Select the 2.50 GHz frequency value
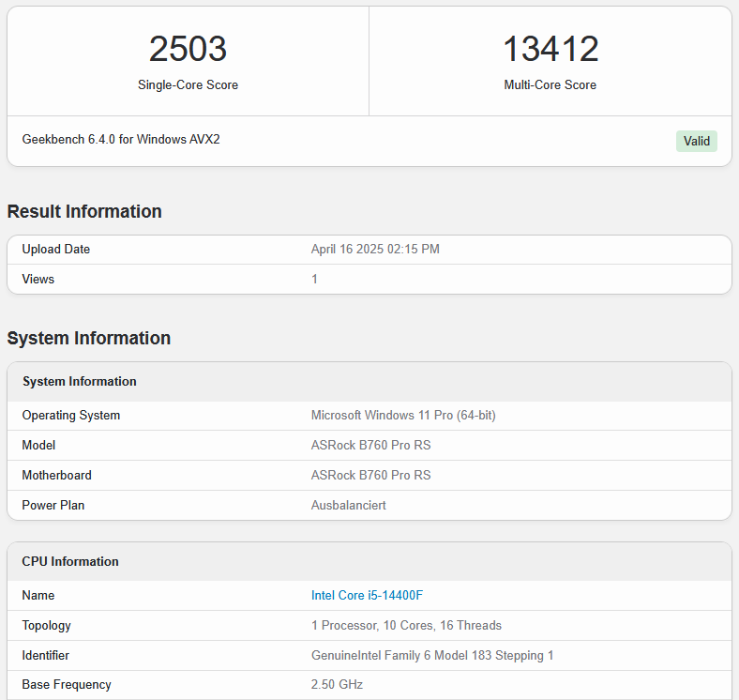 click(x=337, y=684)
